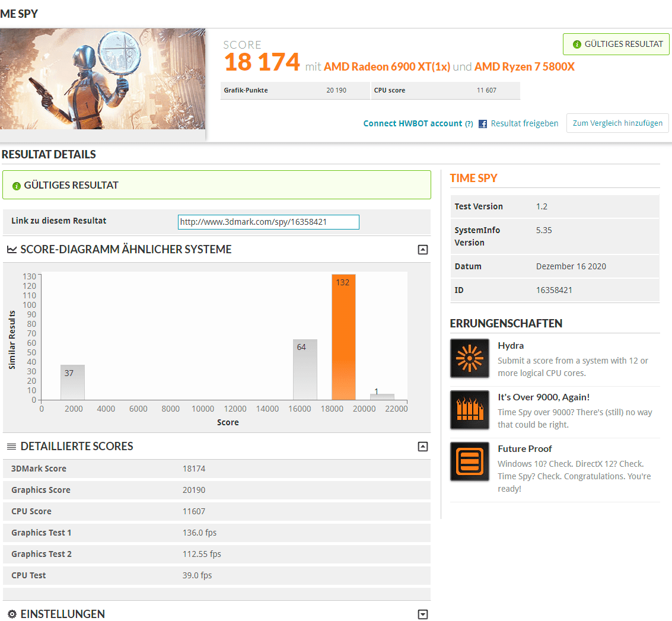Image resolution: width=672 pixels, height=621 pixels.
Task: Click the HWBOT help question mark
Action: 469,124
